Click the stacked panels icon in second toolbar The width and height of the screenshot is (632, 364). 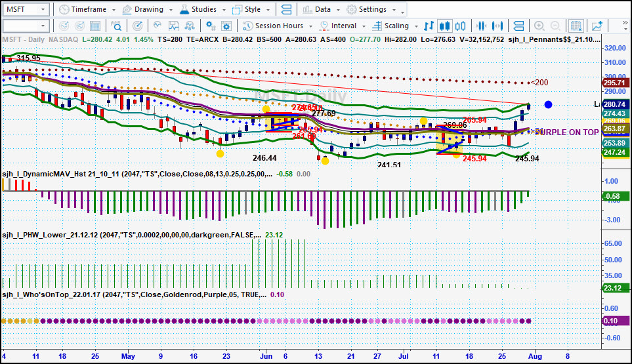click(x=518, y=26)
